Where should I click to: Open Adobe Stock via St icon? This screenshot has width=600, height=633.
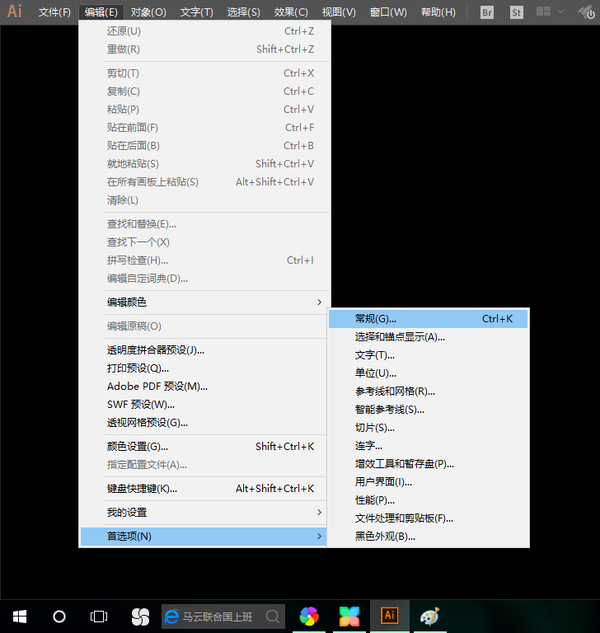516,13
